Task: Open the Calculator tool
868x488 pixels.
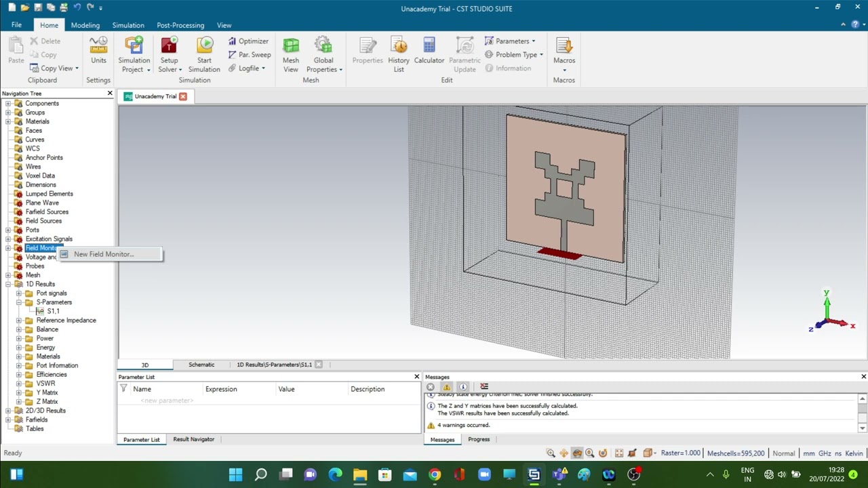Action: click(429, 51)
